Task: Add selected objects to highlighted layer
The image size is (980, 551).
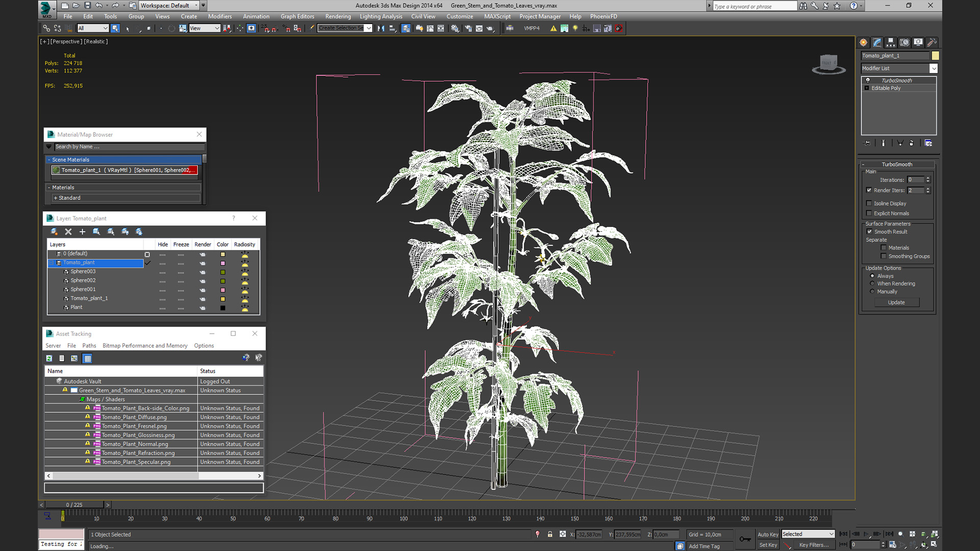Action: coord(82,232)
